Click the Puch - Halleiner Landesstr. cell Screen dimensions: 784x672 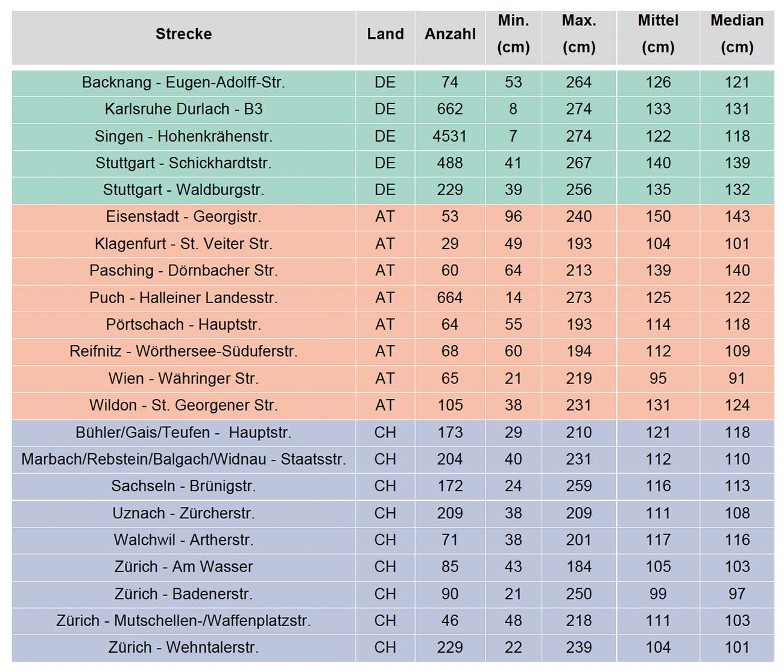(183, 298)
